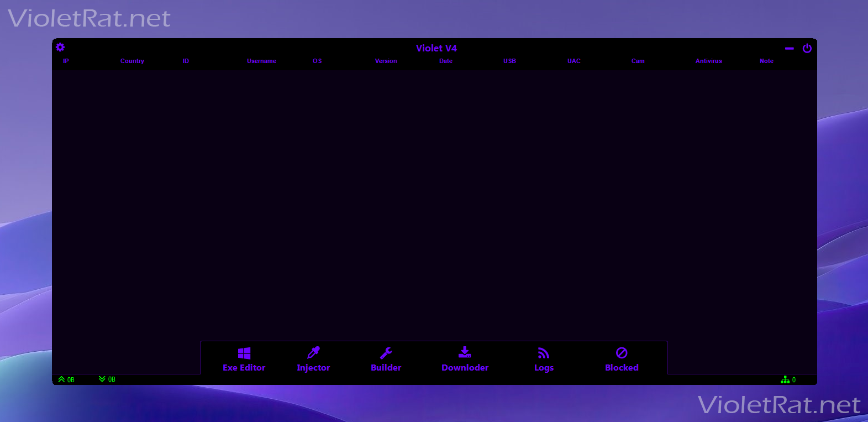Open the Injector tool
The image size is (868, 422).
pyautogui.click(x=313, y=360)
